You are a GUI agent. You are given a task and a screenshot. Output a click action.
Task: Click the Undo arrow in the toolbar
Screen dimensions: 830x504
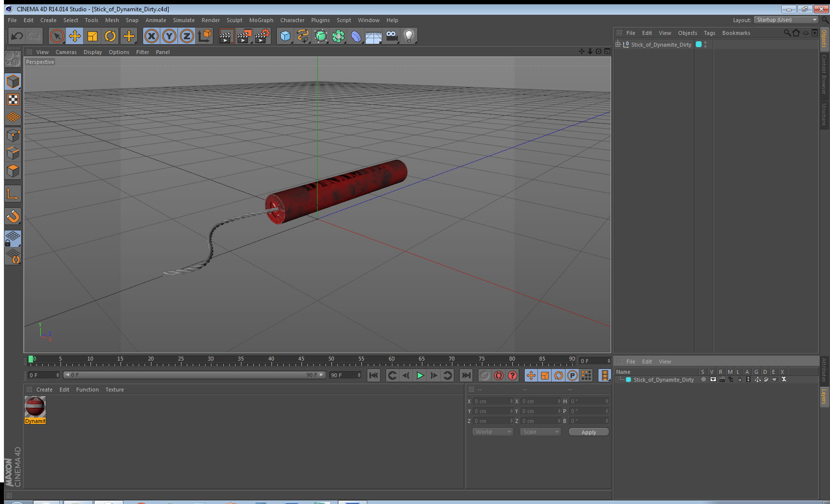coord(17,36)
